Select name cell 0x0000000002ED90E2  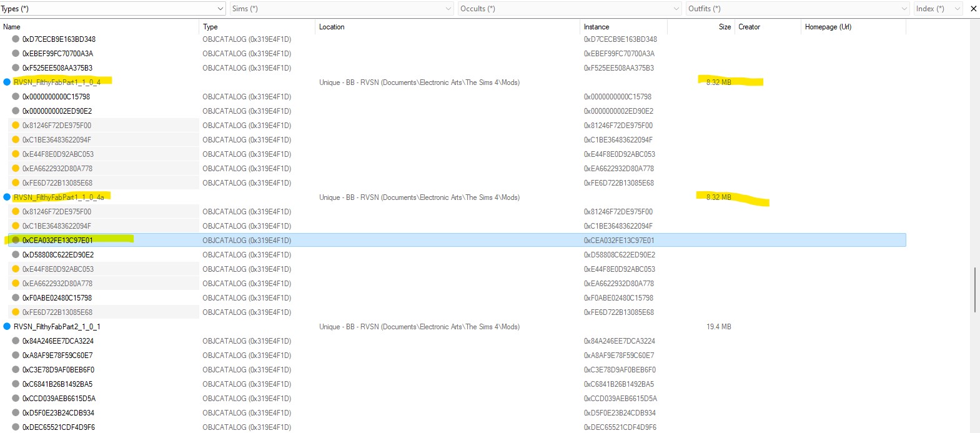[57, 111]
